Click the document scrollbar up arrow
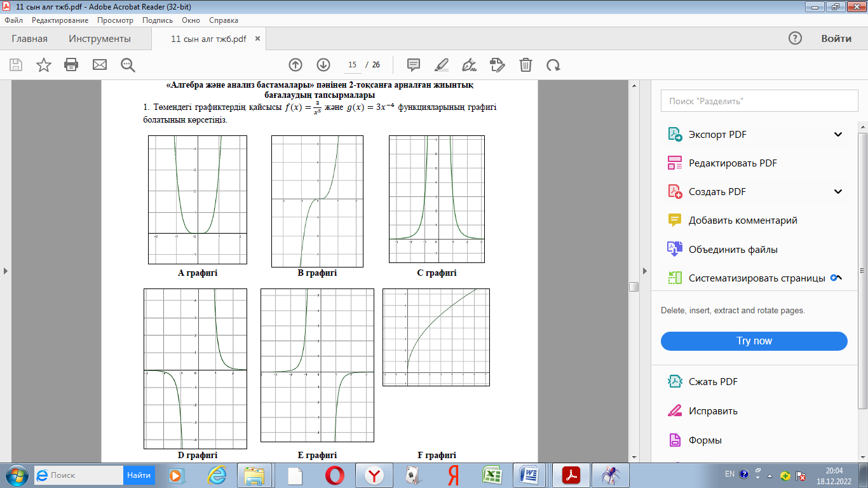Image resolution: width=868 pixels, height=488 pixels. coord(634,85)
